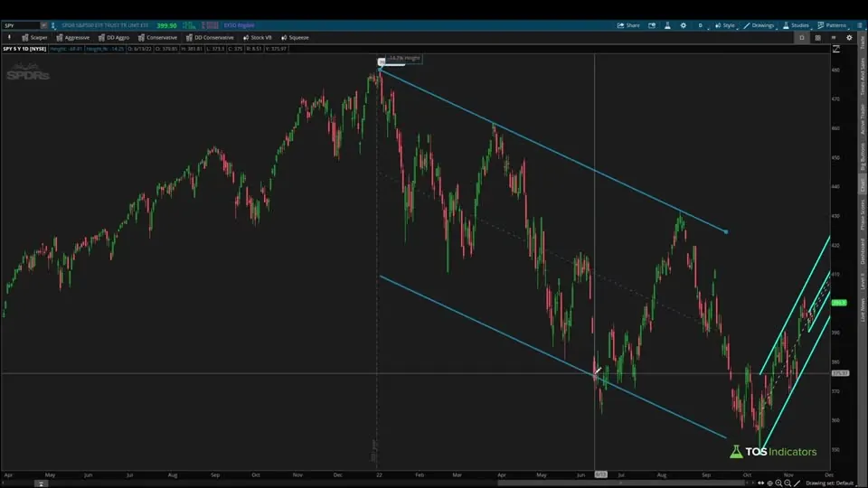Open the Patterns menu
The image size is (868, 488).
[x=832, y=25]
